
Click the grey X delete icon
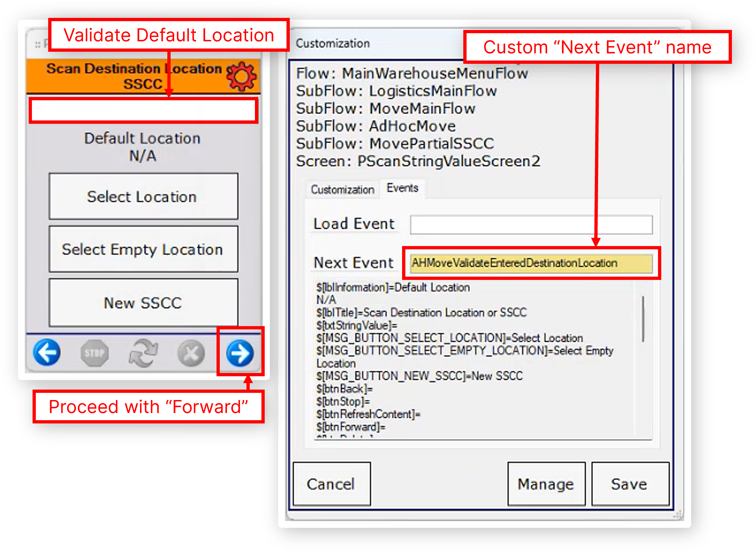point(191,353)
